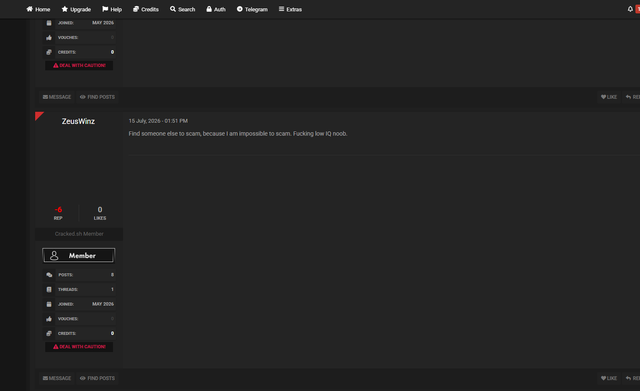Screen dimensions: 640x391
Task: Like the ZeusWinz post
Action: (x=609, y=378)
